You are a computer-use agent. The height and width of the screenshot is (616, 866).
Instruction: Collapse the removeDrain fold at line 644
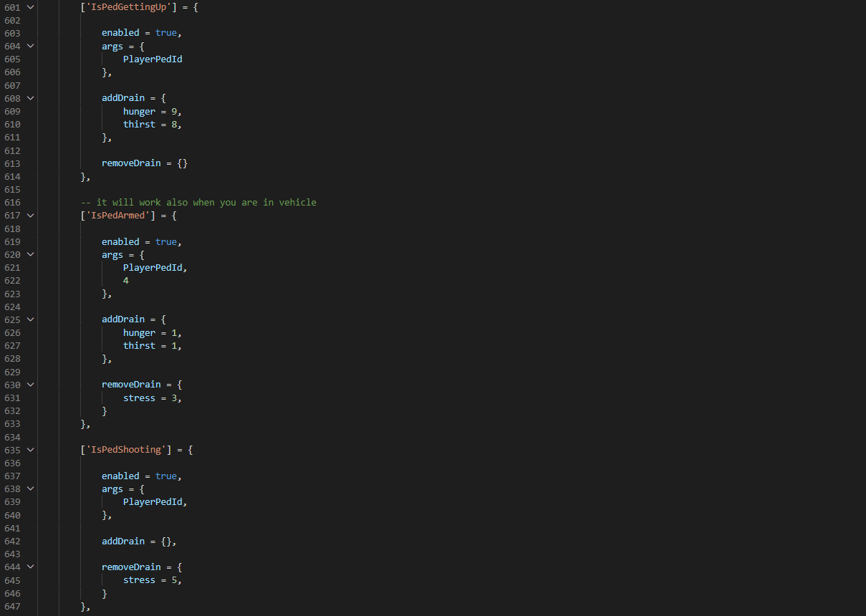pyautogui.click(x=30, y=567)
